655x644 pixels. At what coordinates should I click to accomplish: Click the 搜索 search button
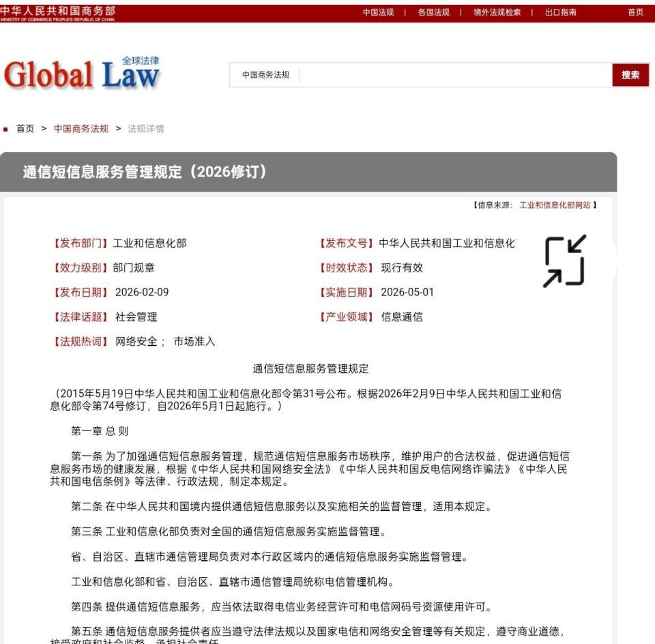tap(630, 75)
